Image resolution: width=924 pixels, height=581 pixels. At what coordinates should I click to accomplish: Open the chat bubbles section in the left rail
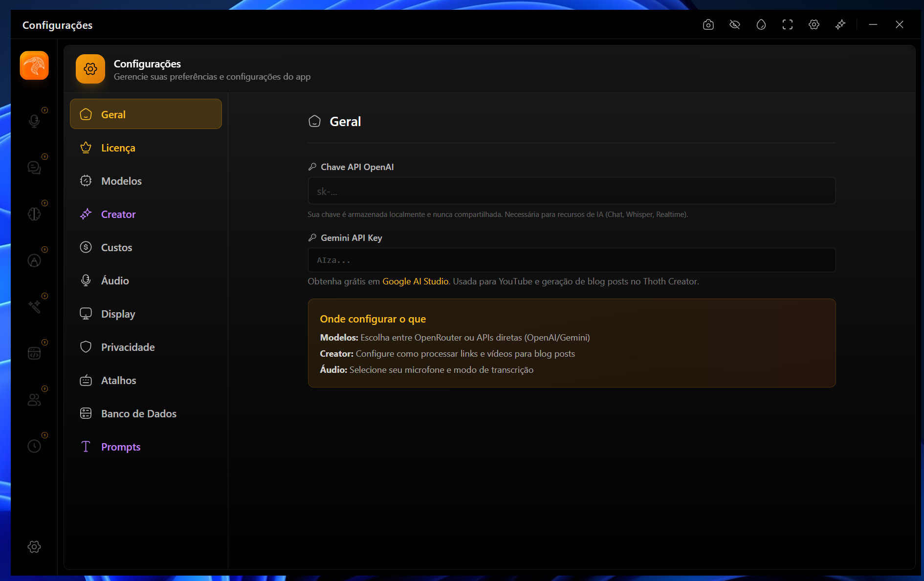pos(34,168)
